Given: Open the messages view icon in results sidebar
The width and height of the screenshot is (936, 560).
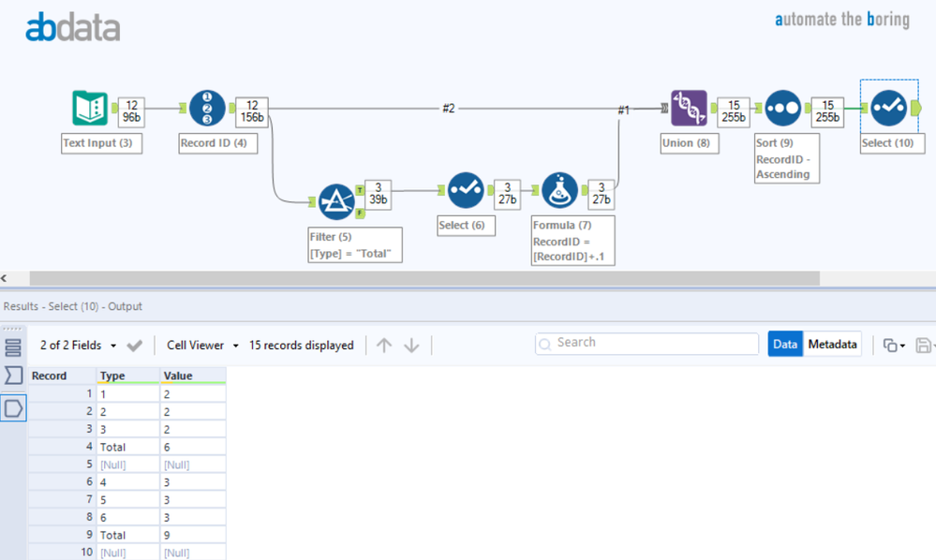Looking at the screenshot, I should click(x=12, y=347).
